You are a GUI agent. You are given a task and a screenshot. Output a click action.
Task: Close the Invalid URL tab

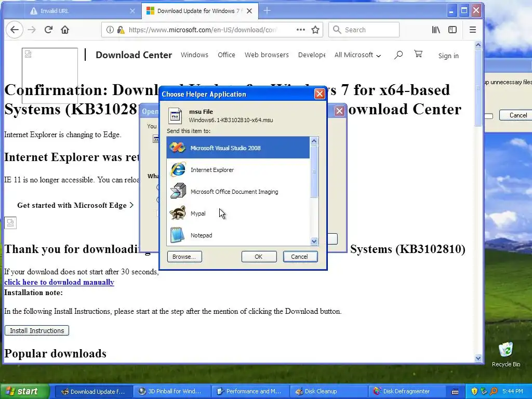pos(132,11)
